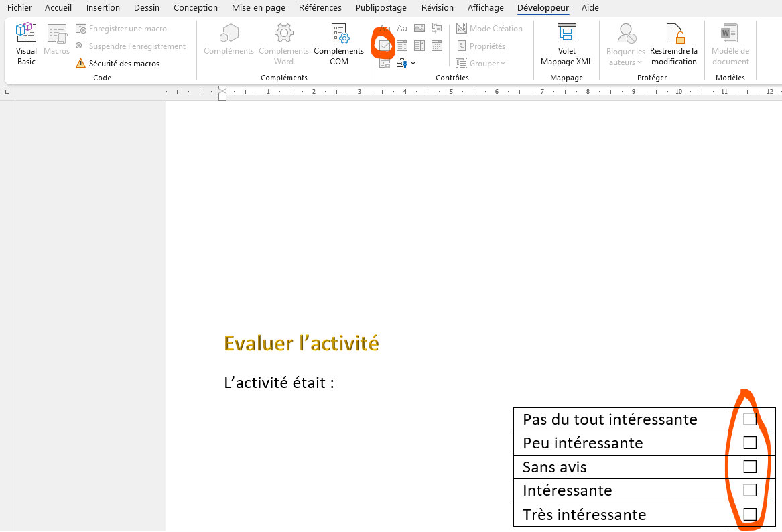Expand the legacy tools dropdown arrow
The height and width of the screenshot is (532, 782).
413,64
